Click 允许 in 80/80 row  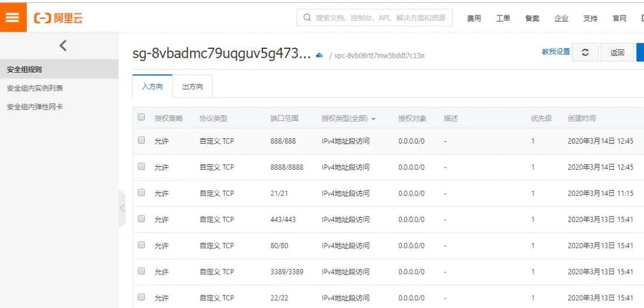click(x=162, y=245)
